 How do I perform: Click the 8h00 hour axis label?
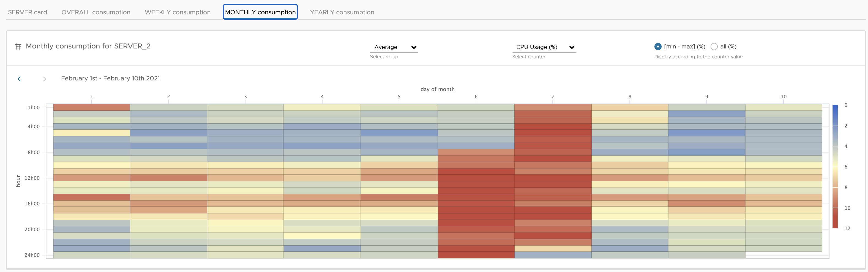pyautogui.click(x=34, y=152)
